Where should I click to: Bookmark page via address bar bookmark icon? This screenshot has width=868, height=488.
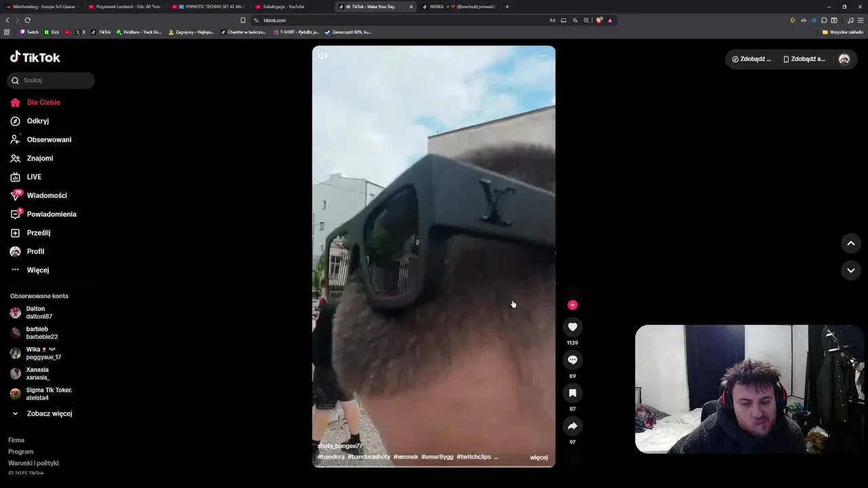pyautogui.click(x=243, y=20)
